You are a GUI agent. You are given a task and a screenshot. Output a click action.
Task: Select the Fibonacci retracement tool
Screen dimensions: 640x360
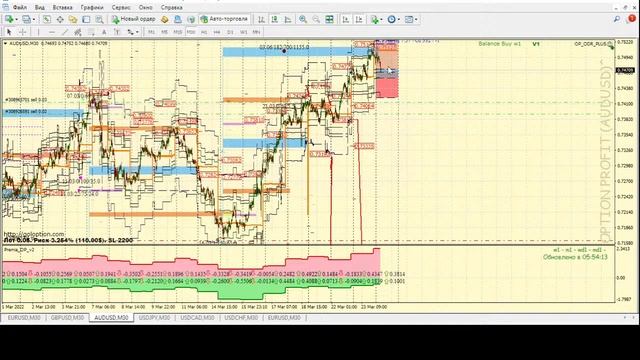[91, 32]
